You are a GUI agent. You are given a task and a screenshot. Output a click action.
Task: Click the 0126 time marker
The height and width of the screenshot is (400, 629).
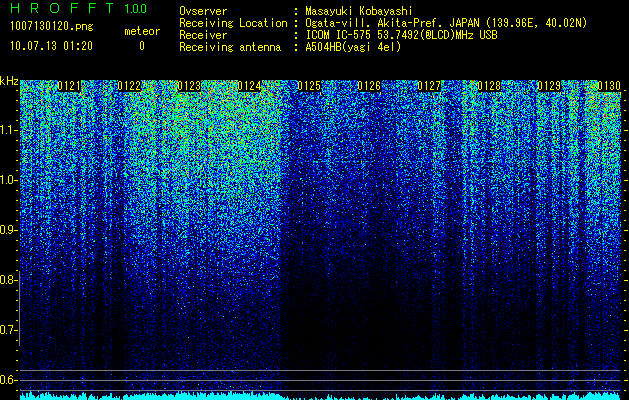(369, 86)
